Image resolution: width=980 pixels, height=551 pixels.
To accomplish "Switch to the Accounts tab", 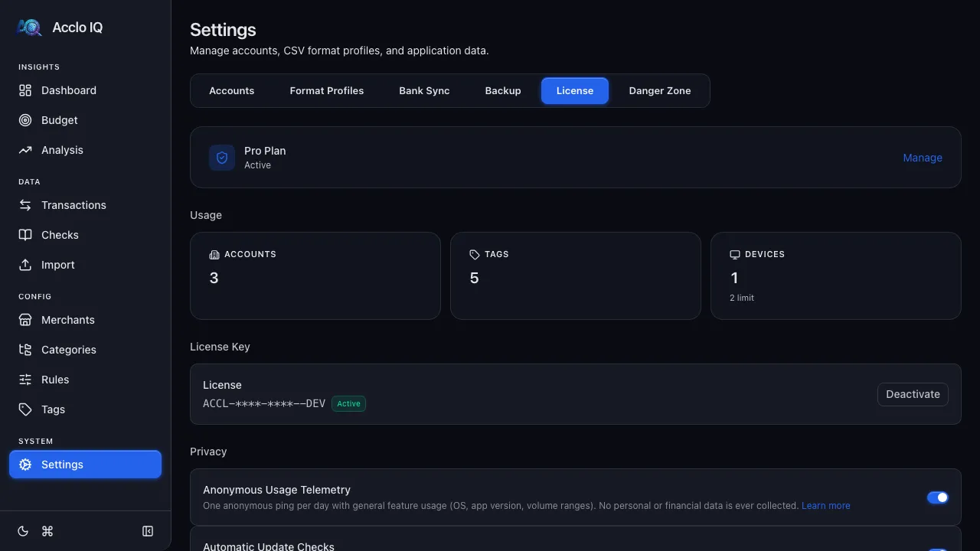I will click(231, 90).
